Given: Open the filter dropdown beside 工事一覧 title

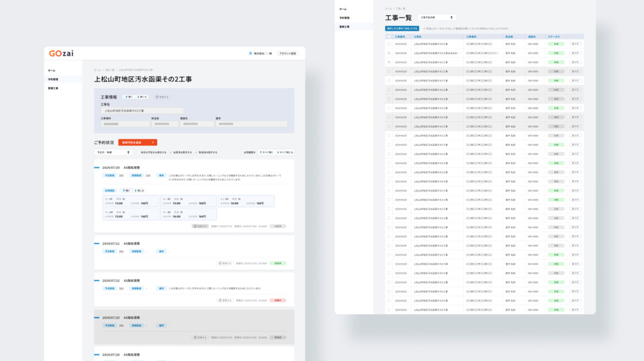Looking at the screenshot, I should click(x=436, y=18).
